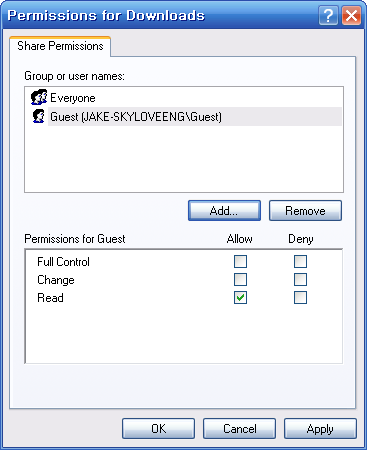Click empty area of user names list
Screen dimensions: 367x450
point(184,158)
